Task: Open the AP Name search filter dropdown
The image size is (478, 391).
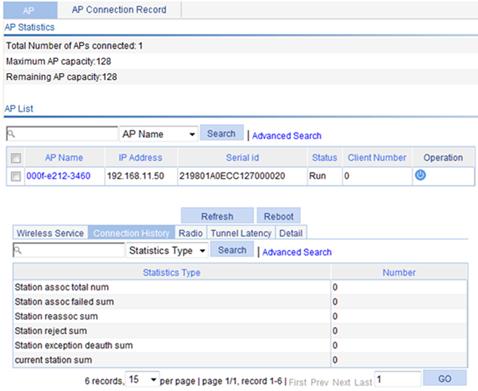Action: click(159, 134)
